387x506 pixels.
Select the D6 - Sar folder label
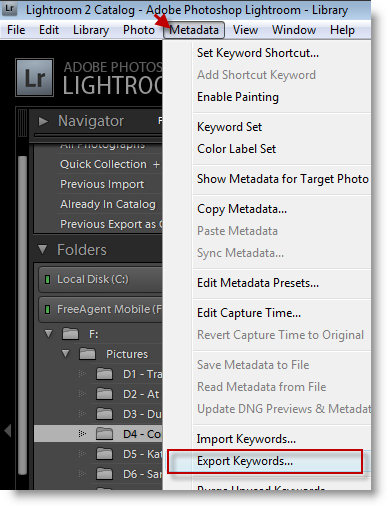(x=142, y=474)
